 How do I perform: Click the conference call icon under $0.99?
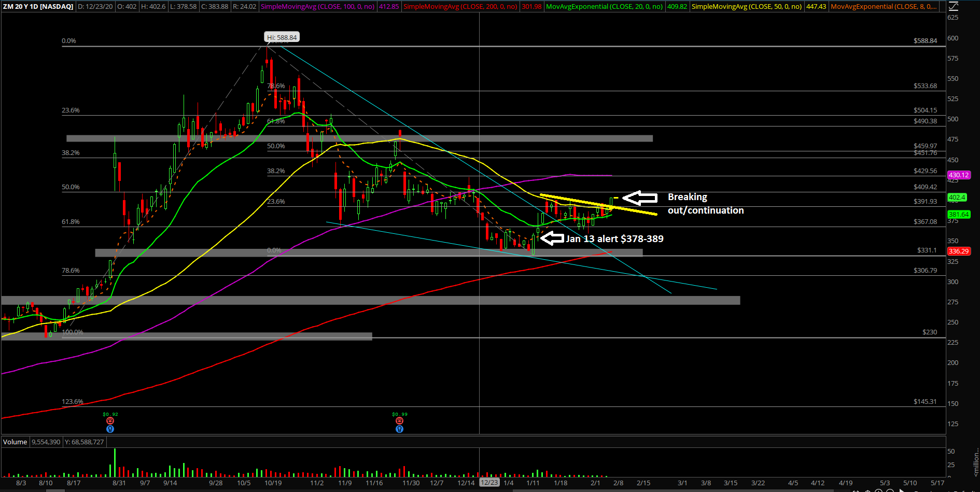click(x=399, y=421)
